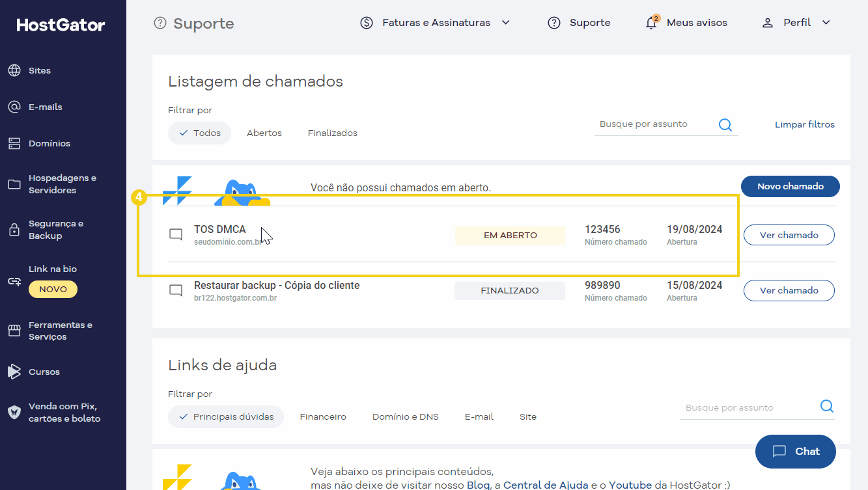
Task: Click the Limpar filtros link
Action: click(x=805, y=124)
